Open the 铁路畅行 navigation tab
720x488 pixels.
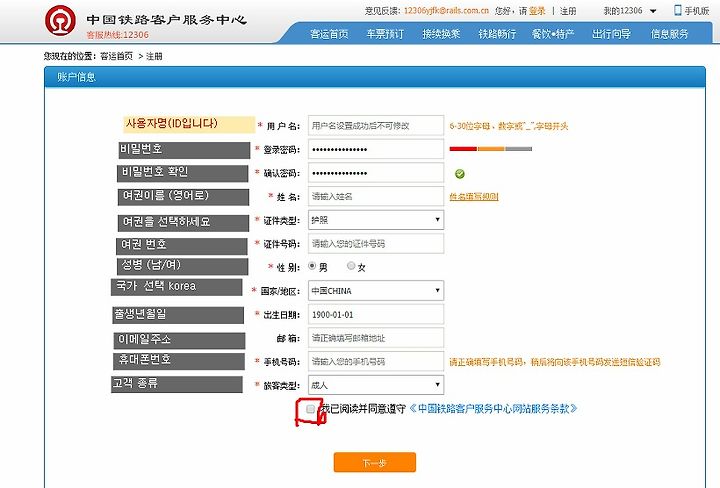click(497, 34)
